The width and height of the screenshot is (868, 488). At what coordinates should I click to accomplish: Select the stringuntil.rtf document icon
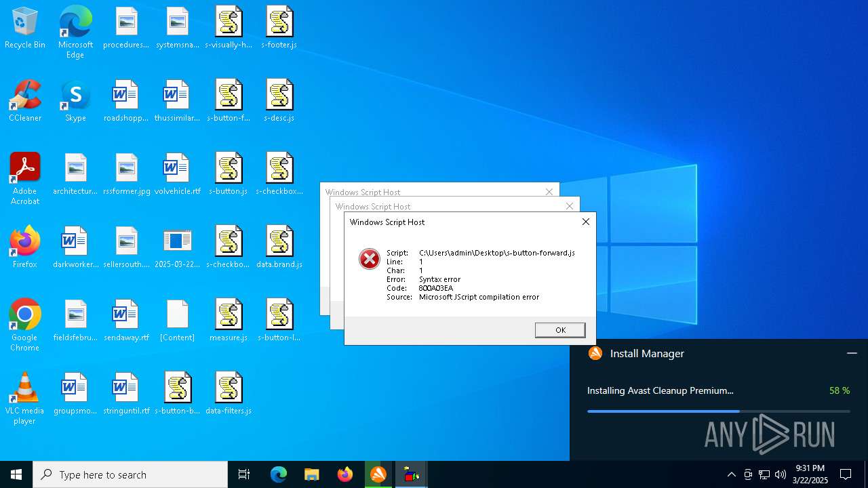pyautogui.click(x=126, y=394)
